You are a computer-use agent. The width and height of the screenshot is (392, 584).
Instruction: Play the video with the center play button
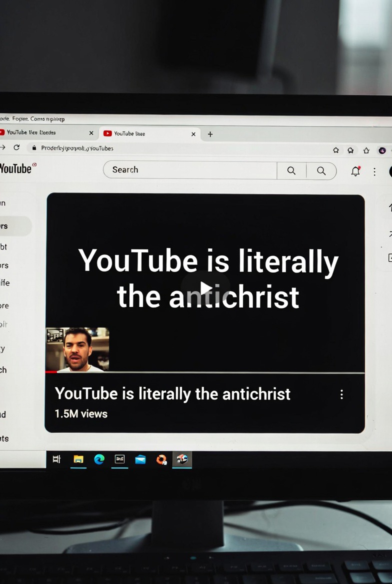coord(206,288)
